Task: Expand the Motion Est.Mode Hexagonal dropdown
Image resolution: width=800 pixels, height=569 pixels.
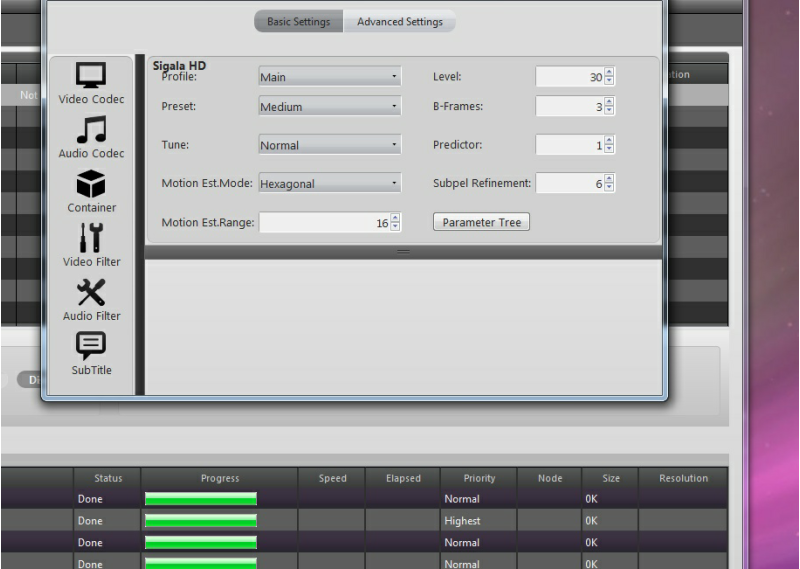Action: [x=329, y=184]
